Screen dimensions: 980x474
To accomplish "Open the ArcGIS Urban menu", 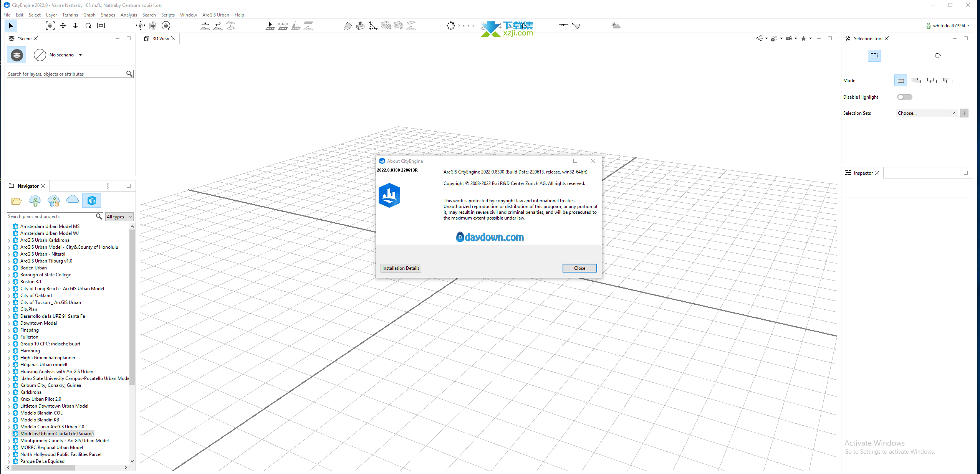I will tap(215, 15).
